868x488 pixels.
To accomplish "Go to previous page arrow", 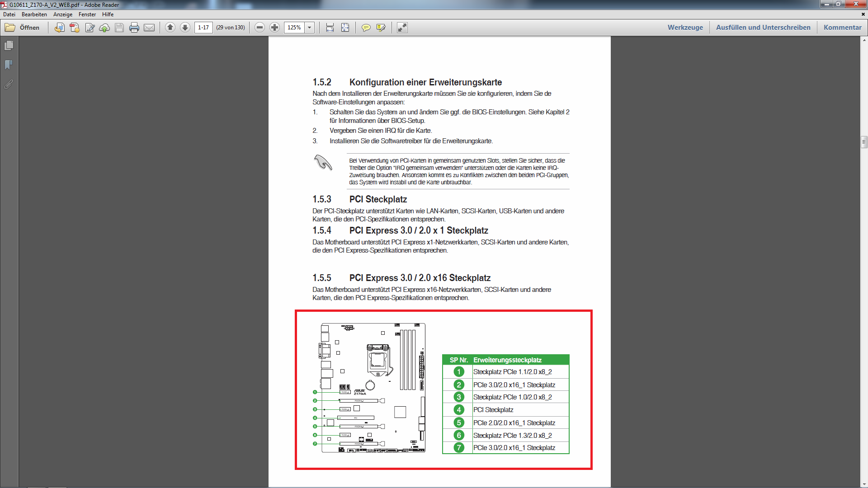I will pos(170,28).
